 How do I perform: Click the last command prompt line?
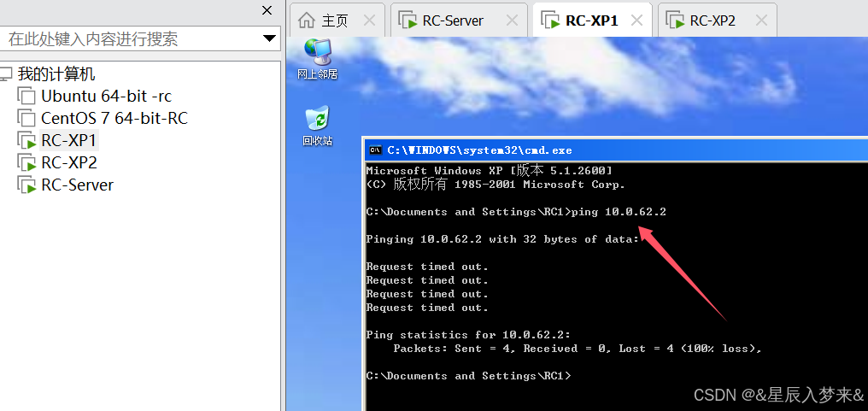click(468, 376)
